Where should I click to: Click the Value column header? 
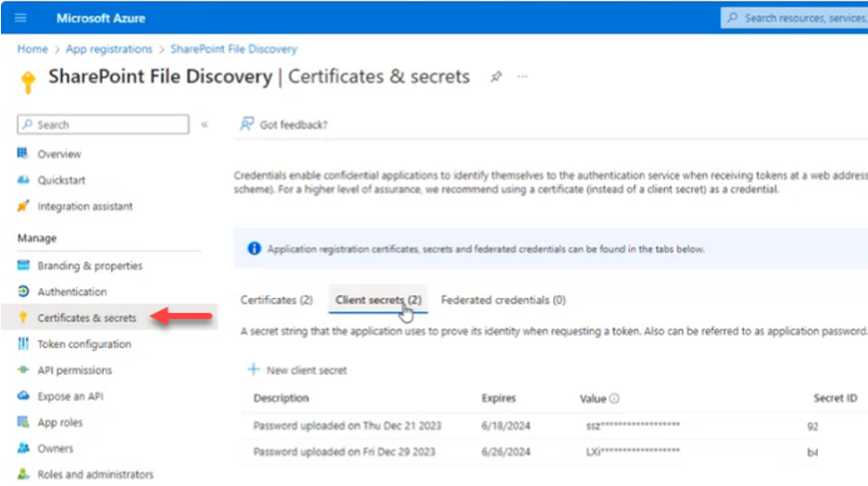[593, 399]
